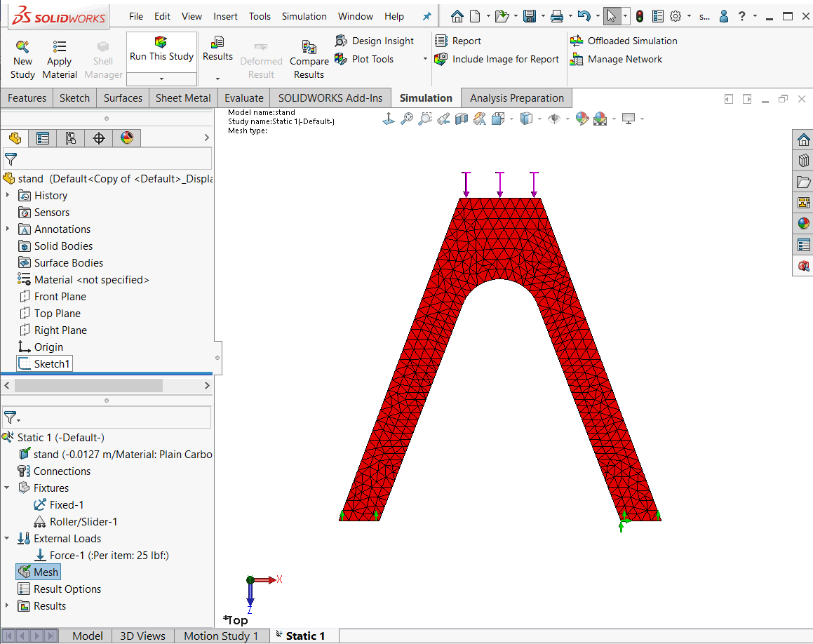Click the New Study icon
The image size is (813, 644).
(x=22, y=47)
